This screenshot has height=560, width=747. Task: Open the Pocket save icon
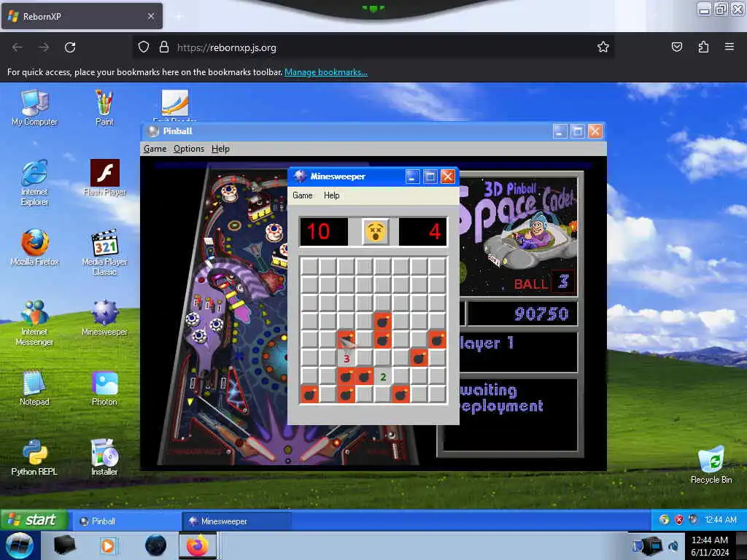pyautogui.click(x=676, y=47)
